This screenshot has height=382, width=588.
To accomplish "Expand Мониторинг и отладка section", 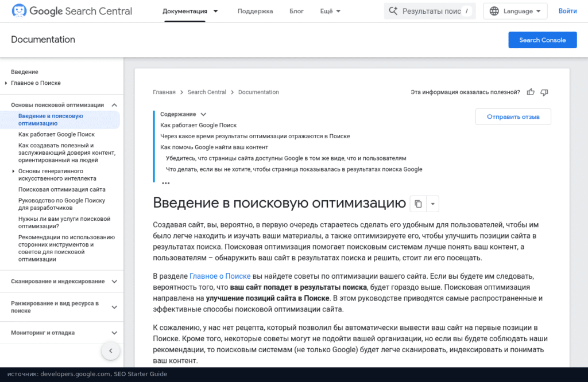I will 114,333.
